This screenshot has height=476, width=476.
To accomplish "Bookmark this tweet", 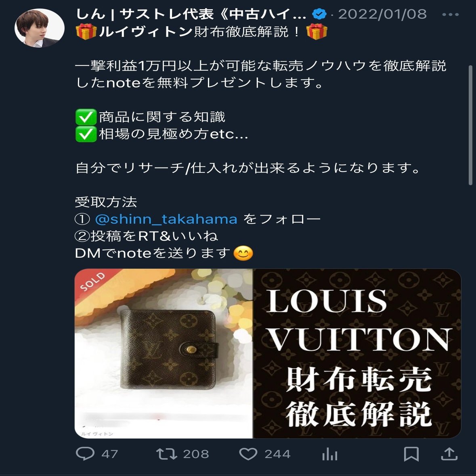I will (x=411, y=454).
